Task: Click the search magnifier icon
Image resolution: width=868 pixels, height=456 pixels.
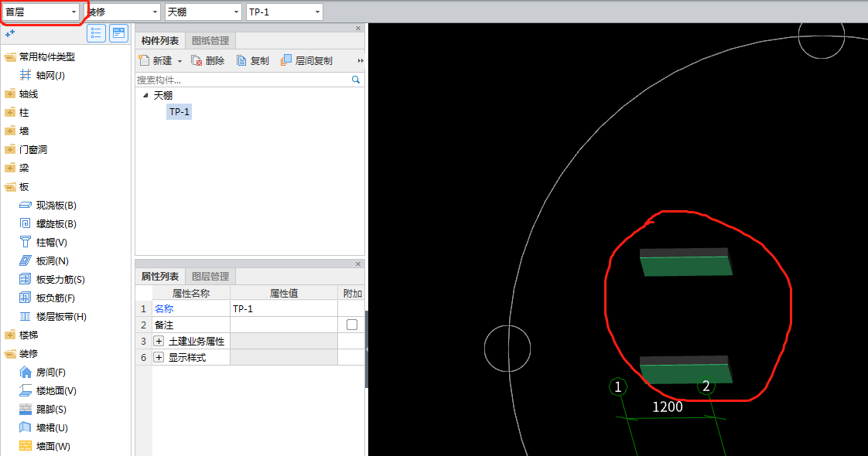Action: pos(356,80)
